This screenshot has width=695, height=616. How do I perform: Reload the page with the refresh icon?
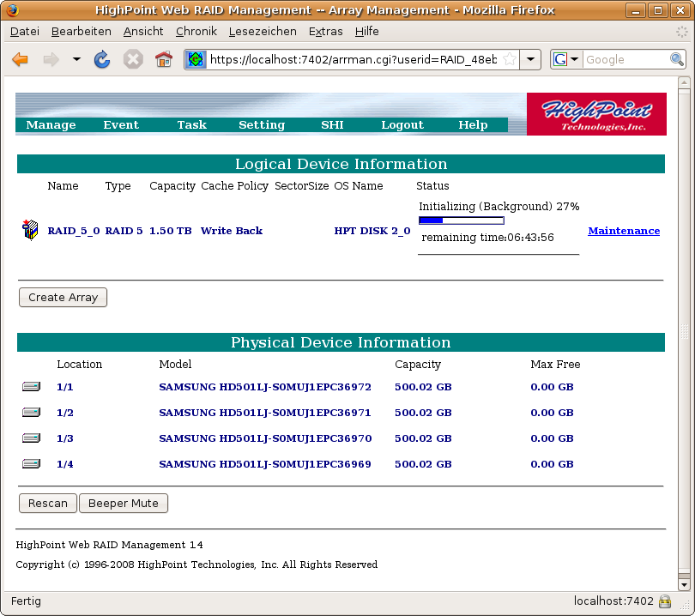click(x=102, y=59)
